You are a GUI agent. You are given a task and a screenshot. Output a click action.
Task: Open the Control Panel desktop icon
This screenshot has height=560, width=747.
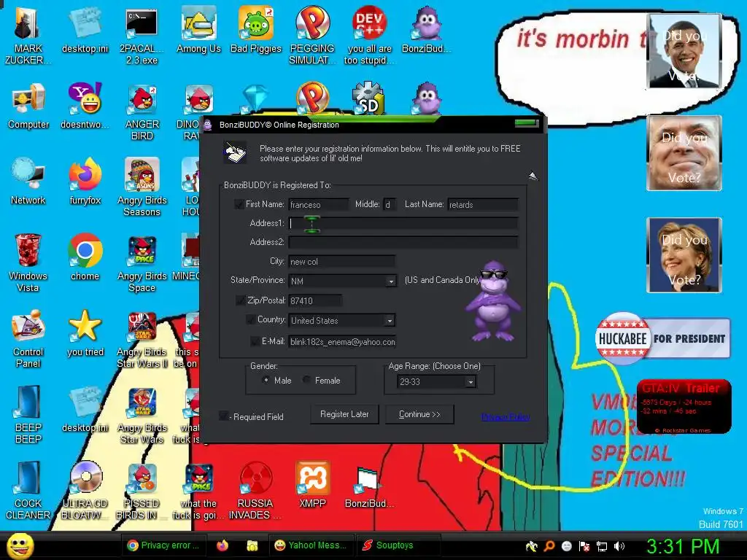pyautogui.click(x=28, y=339)
